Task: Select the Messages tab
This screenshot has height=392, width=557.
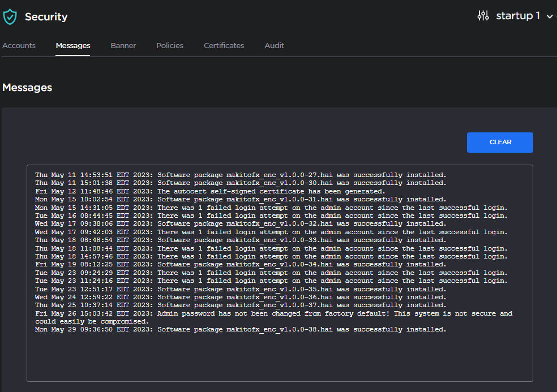Action: (x=73, y=45)
